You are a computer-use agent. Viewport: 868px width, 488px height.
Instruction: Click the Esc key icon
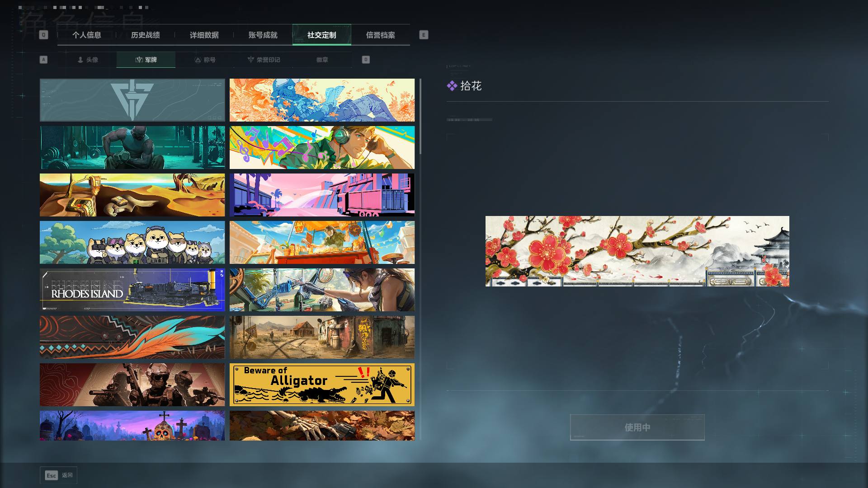(52, 475)
